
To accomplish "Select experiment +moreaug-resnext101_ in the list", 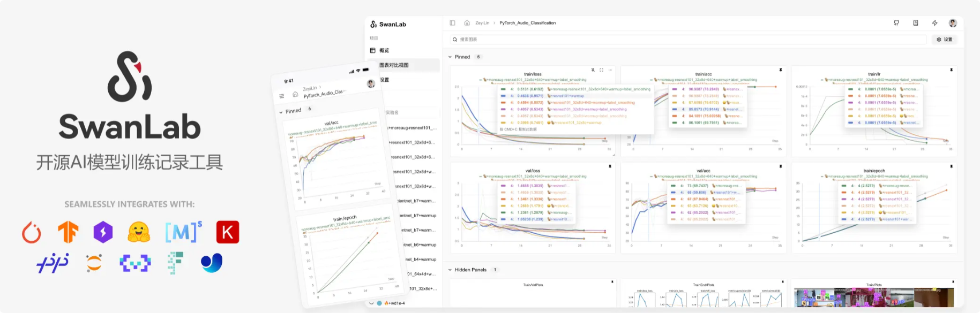I will click(x=413, y=128).
